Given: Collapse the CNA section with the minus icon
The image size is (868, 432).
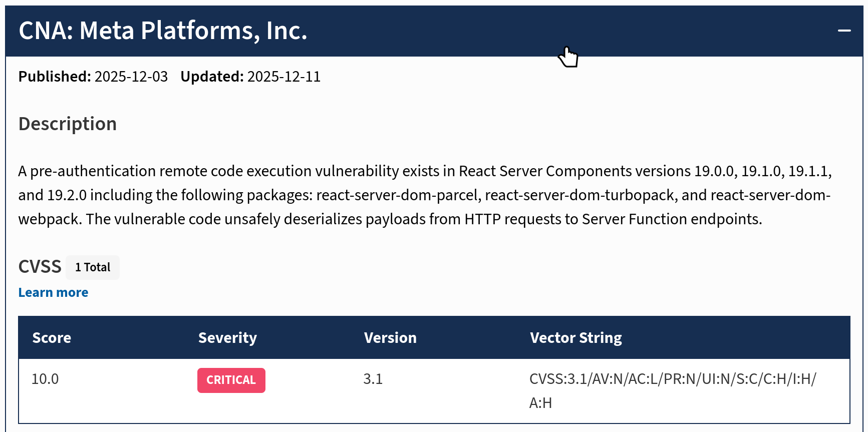Looking at the screenshot, I should point(844,31).
